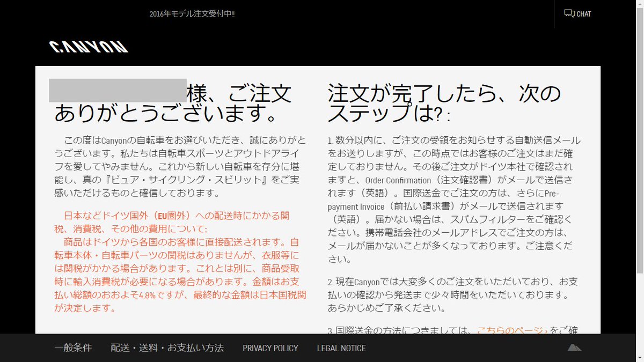Click the ご注文ありがとうございます heading
This screenshot has height=362, width=644.
[173, 103]
